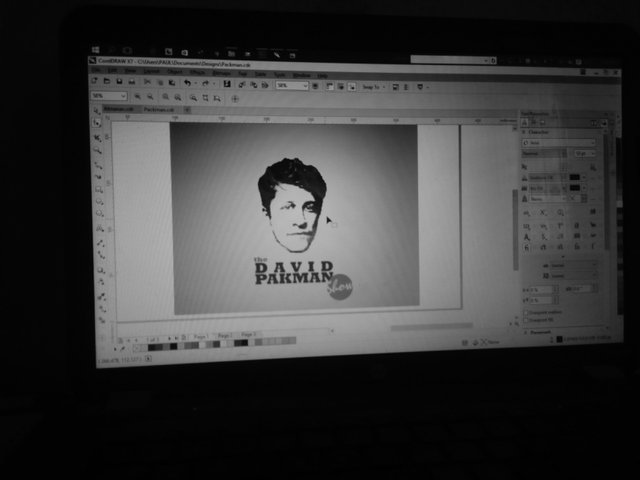
Task: Click the text fill color swatch
Action: pos(574,177)
